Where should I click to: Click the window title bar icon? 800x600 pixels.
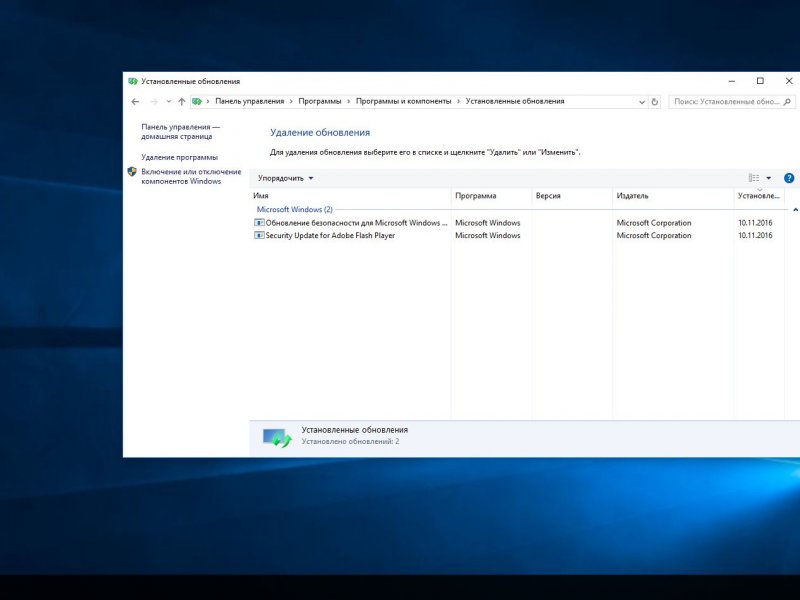pos(133,81)
